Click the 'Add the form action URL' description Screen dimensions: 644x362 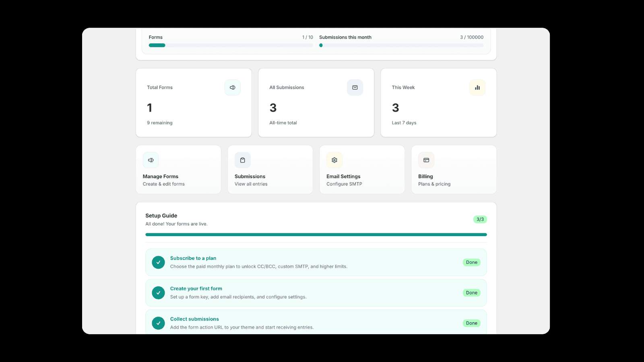(242, 327)
